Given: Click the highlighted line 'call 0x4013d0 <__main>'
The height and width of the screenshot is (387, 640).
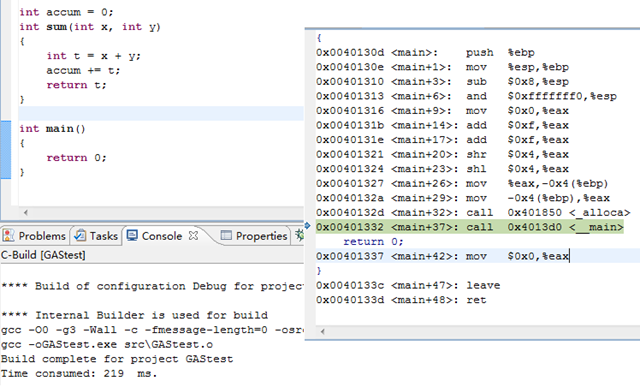Looking at the screenshot, I should click(x=469, y=227).
